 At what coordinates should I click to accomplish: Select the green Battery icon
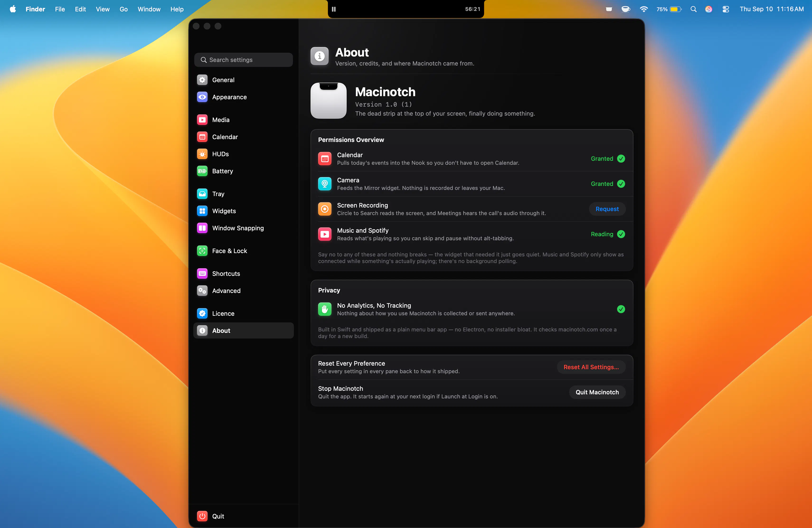pos(202,171)
